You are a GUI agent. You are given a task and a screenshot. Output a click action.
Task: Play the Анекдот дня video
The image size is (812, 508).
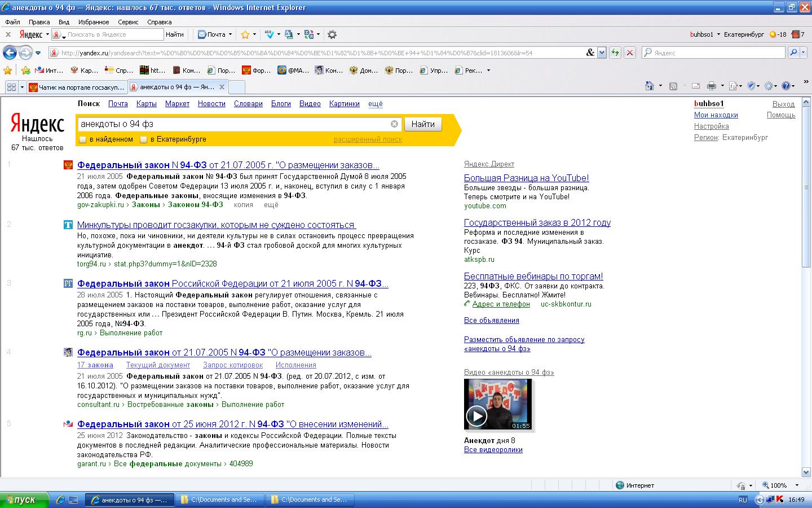tap(476, 417)
